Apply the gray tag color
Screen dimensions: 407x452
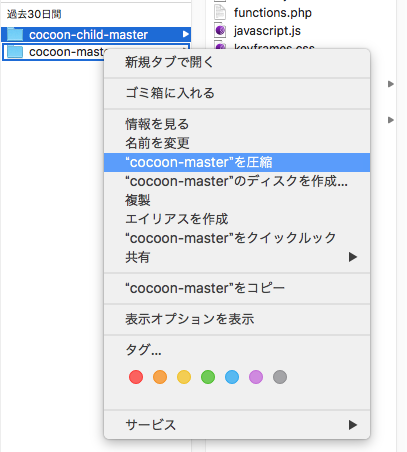[280, 377]
